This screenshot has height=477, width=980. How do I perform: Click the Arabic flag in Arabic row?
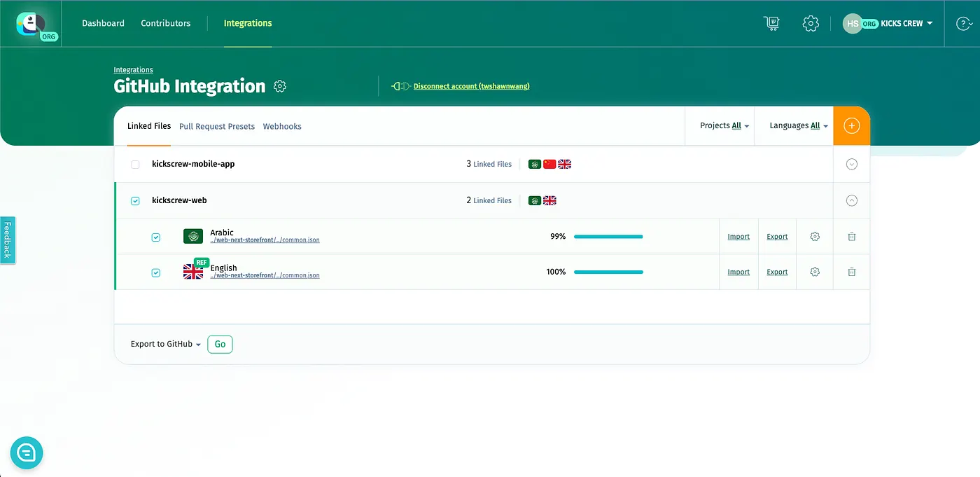[193, 237]
